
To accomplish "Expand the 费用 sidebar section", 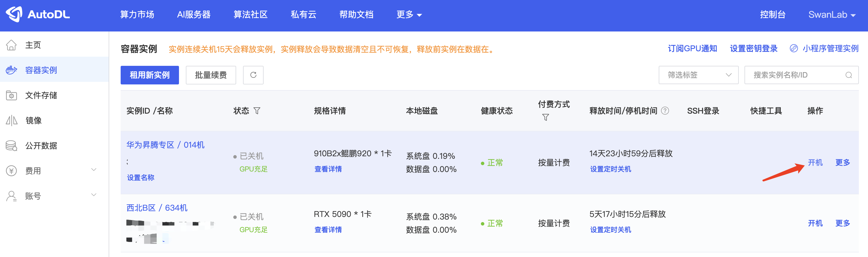I will pos(94,170).
